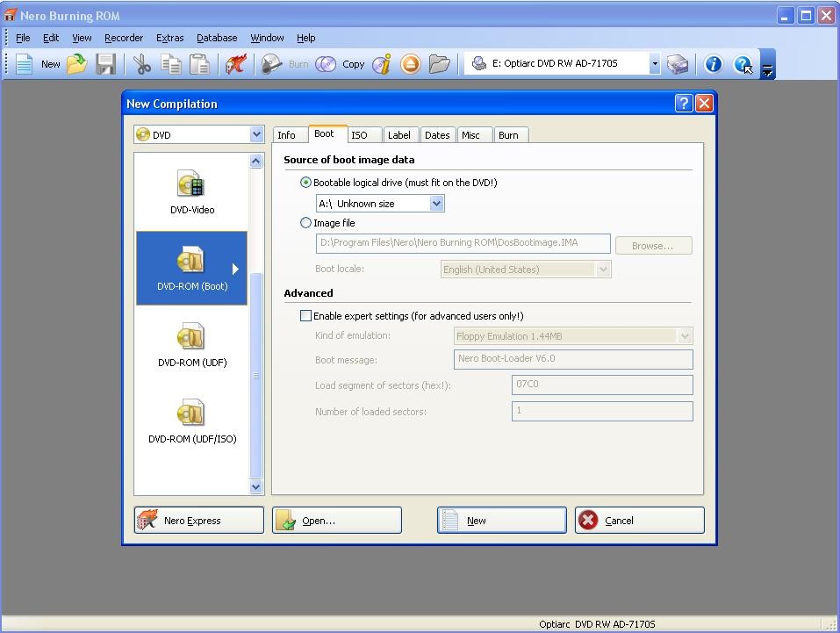Viewport: 840px width, 633px height.
Task: Click the toolbar options overflow arrow
Action: 768,69
